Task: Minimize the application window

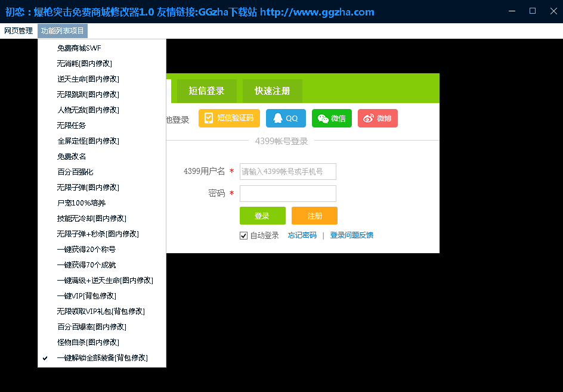Action: coord(512,11)
